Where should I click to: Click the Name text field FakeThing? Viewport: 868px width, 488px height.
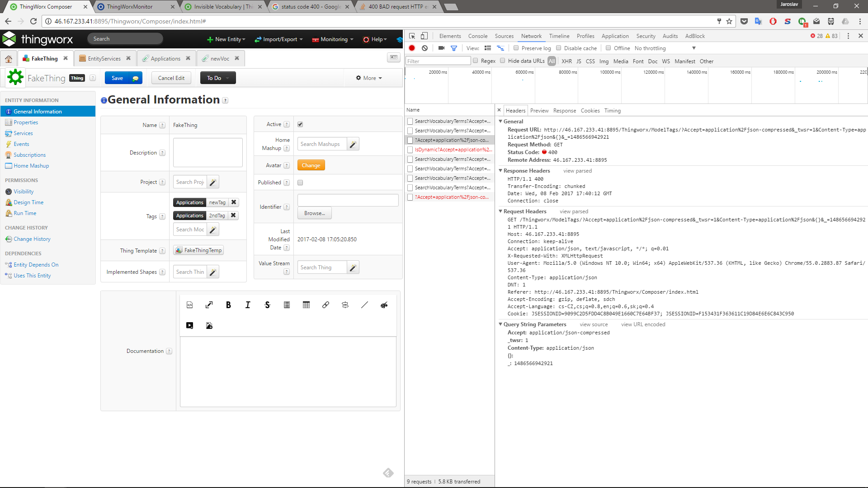[208, 125]
